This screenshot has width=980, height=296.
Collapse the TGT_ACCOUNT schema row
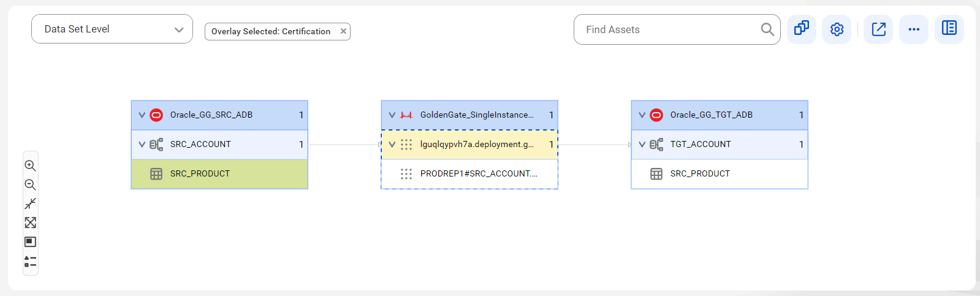point(642,145)
